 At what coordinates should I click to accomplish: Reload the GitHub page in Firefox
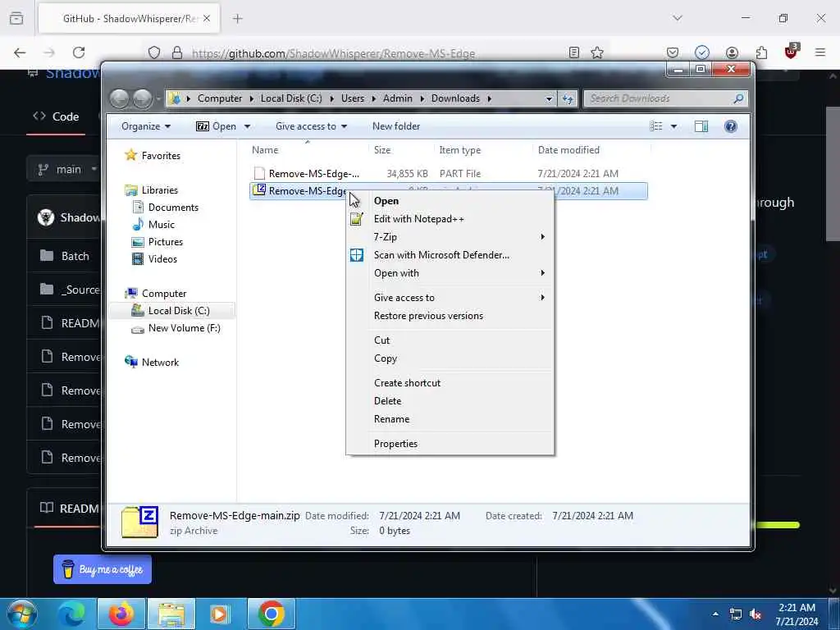point(79,52)
